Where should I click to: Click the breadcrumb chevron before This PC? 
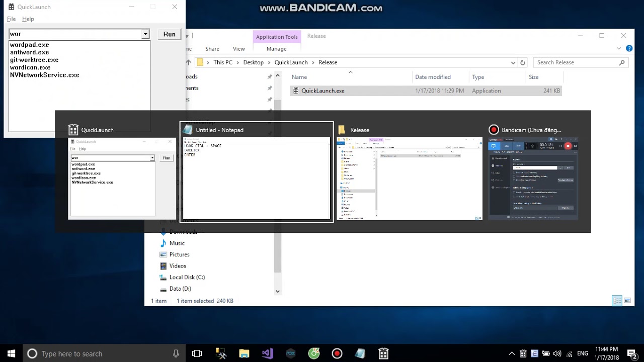(x=208, y=63)
